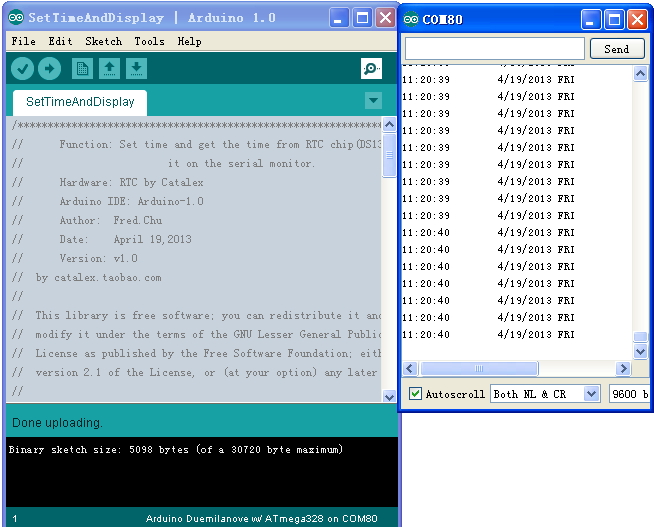Open the Serial Monitor magnifier icon

pos(371,68)
